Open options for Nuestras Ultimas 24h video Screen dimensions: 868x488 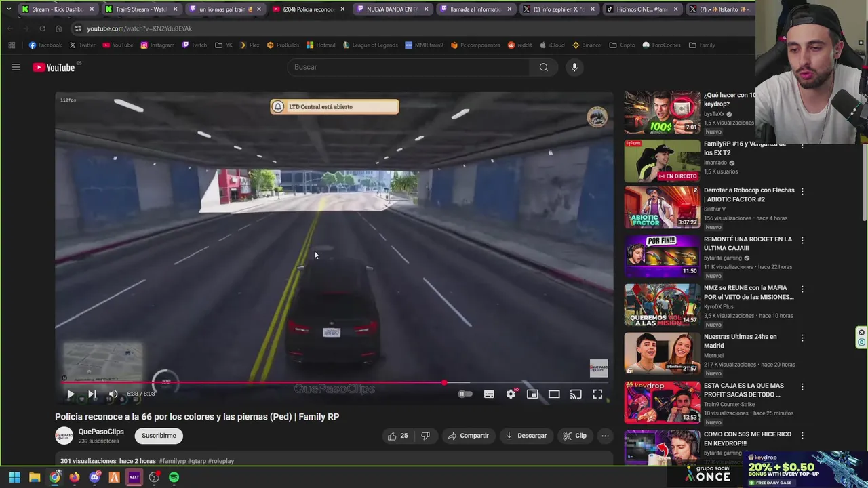802,338
